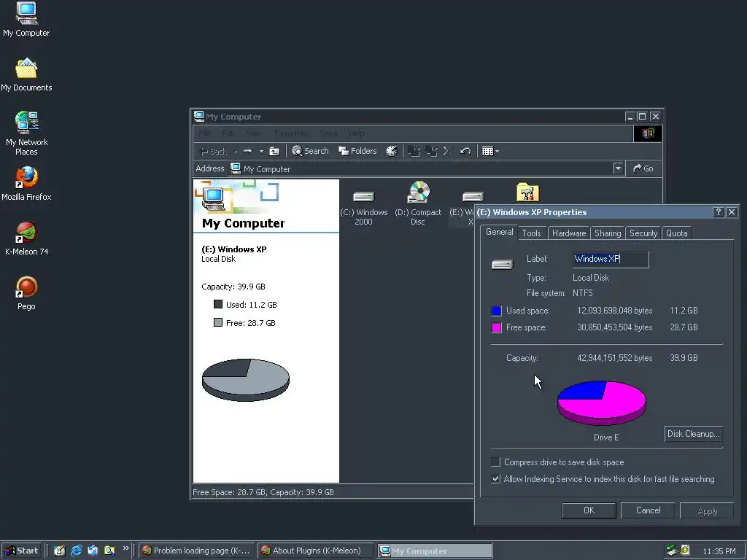Toggle the Folders pane
The height and width of the screenshot is (560, 747).
(x=357, y=151)
